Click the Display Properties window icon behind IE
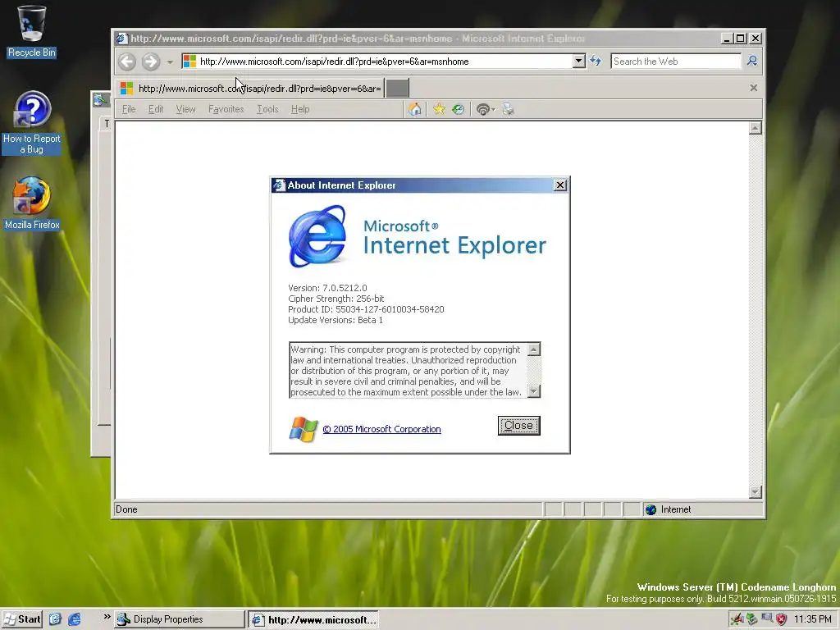Image resolution: width=840 pixels, height=630 pixels. click(x=99, y=99)
